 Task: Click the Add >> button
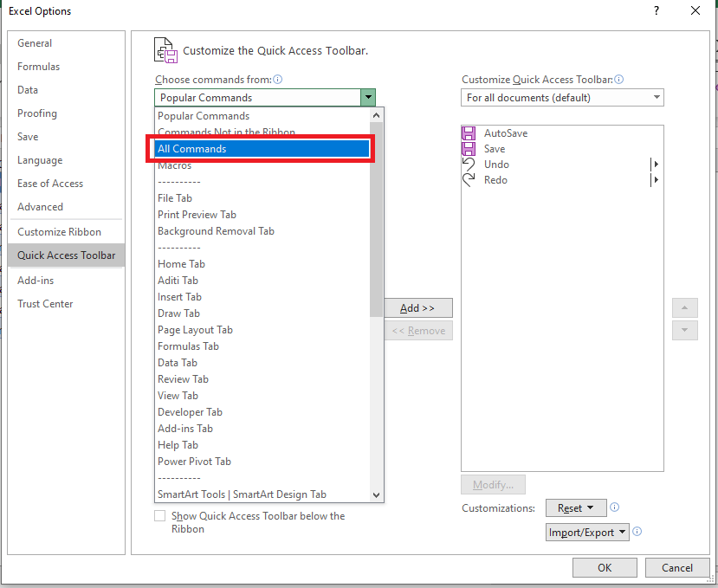[418, 307]
